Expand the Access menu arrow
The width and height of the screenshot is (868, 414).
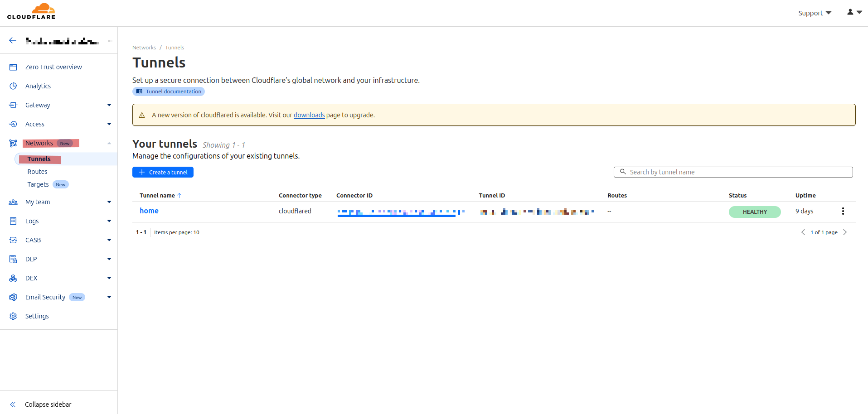pos(109,124)
